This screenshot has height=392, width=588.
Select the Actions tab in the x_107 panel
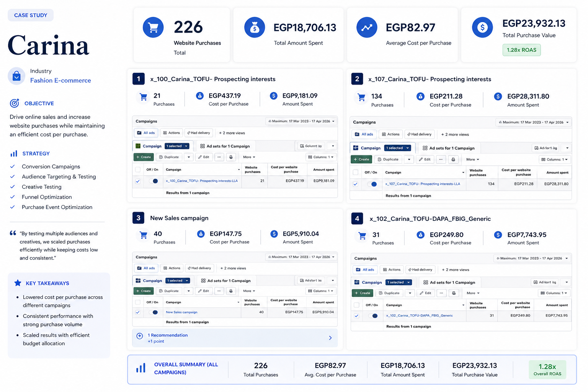[391, 134]
